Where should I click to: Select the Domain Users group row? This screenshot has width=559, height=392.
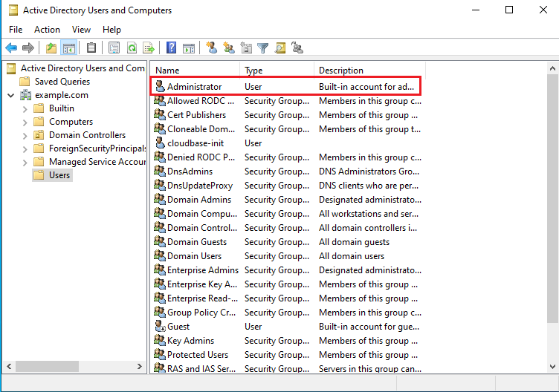pos(288,256)
